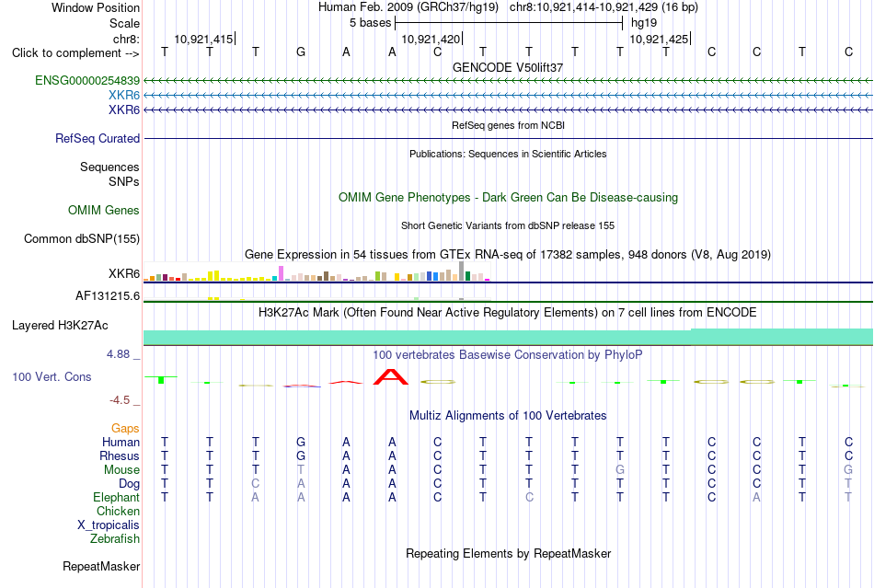Click the '5 bases' scale bar label
Viewport: 874px width, 588px height.
click(x=370, y=23)
